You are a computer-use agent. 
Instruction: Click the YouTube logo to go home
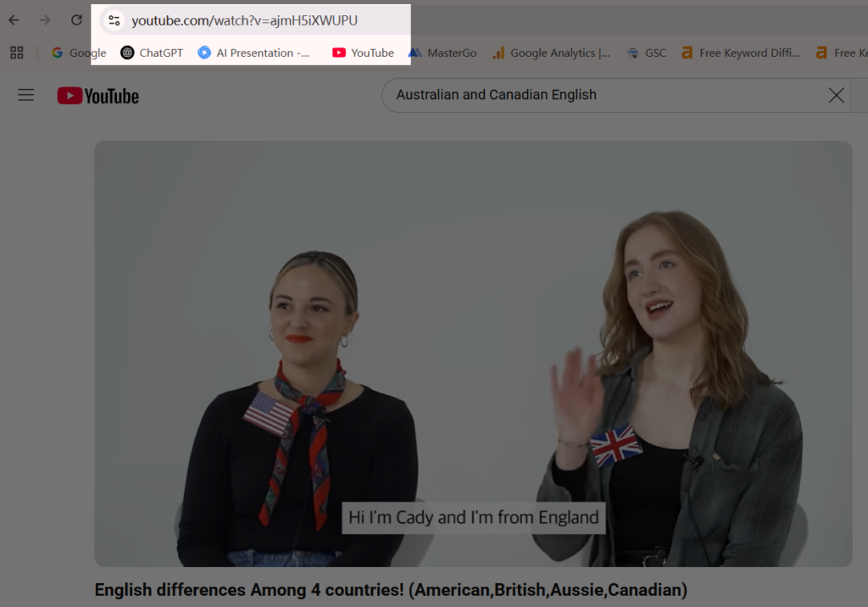pyautogui.click(x=97, y=95)
